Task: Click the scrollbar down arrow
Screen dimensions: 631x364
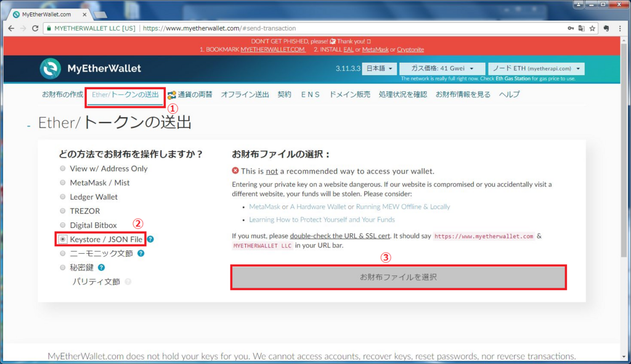Action: coord(624,357)
